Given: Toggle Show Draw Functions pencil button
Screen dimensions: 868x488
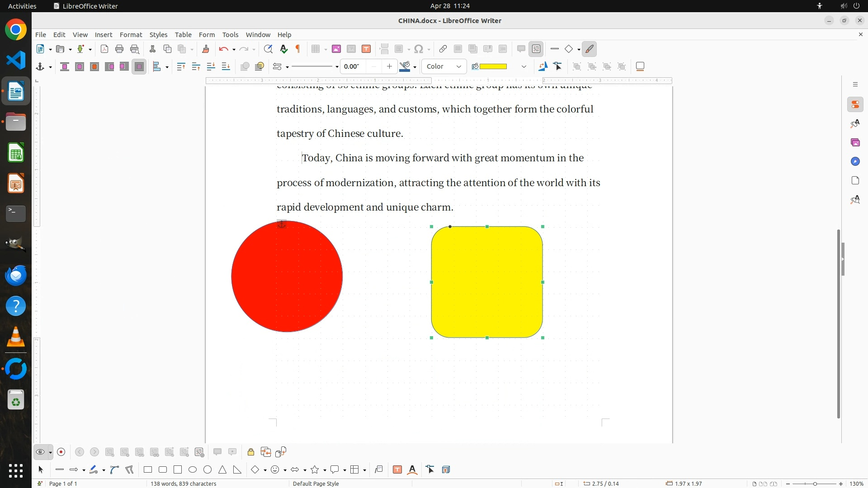Looking at the screenshot, I should (590, 49).
